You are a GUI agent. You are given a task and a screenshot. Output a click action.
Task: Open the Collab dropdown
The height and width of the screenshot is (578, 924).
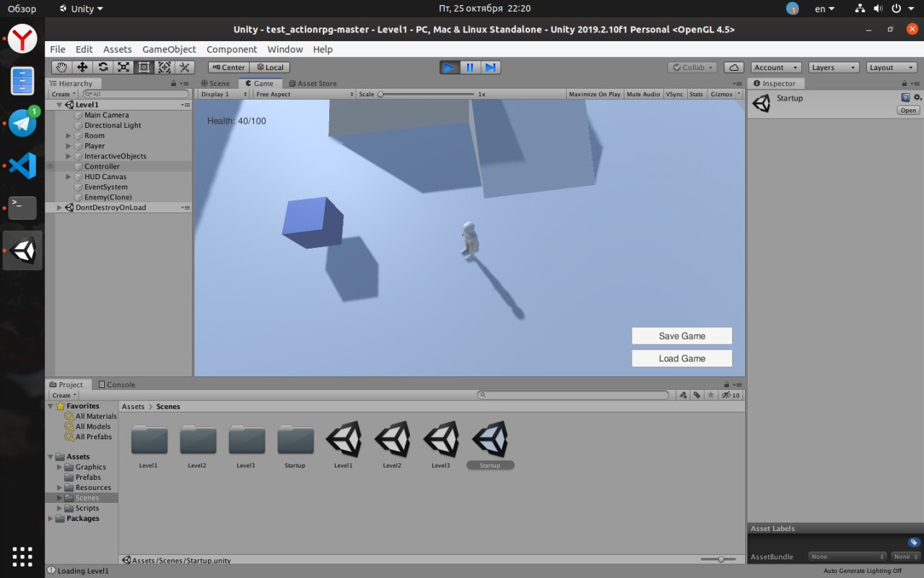click(x=692, y=67)
